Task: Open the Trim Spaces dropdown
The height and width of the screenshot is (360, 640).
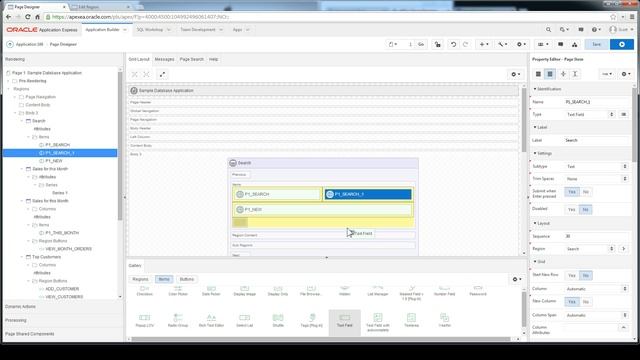Action: click(596, 179)
